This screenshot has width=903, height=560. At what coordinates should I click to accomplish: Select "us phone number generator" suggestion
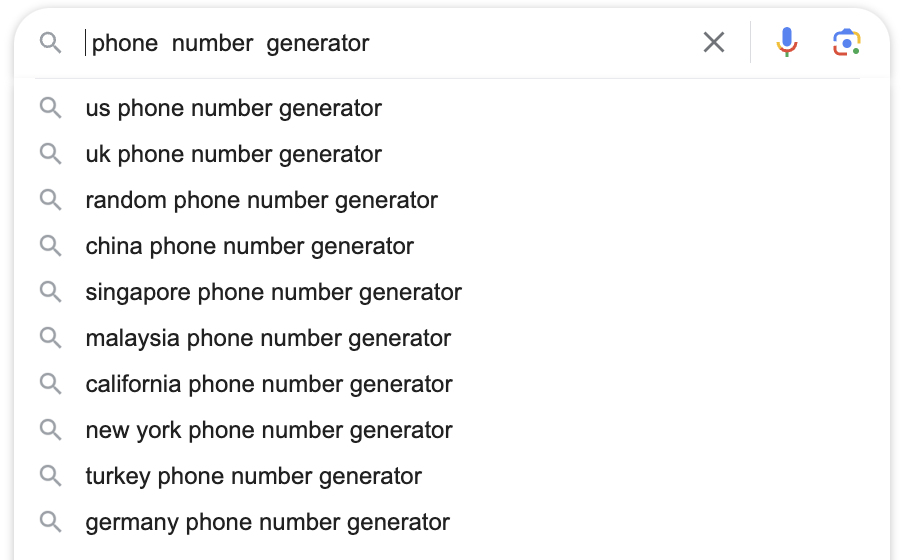click(x=233, y=108)
